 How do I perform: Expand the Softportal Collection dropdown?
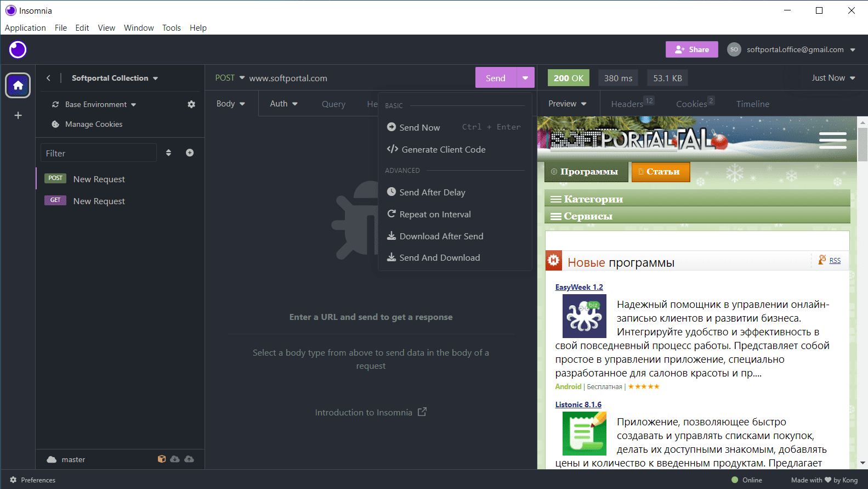115,78
